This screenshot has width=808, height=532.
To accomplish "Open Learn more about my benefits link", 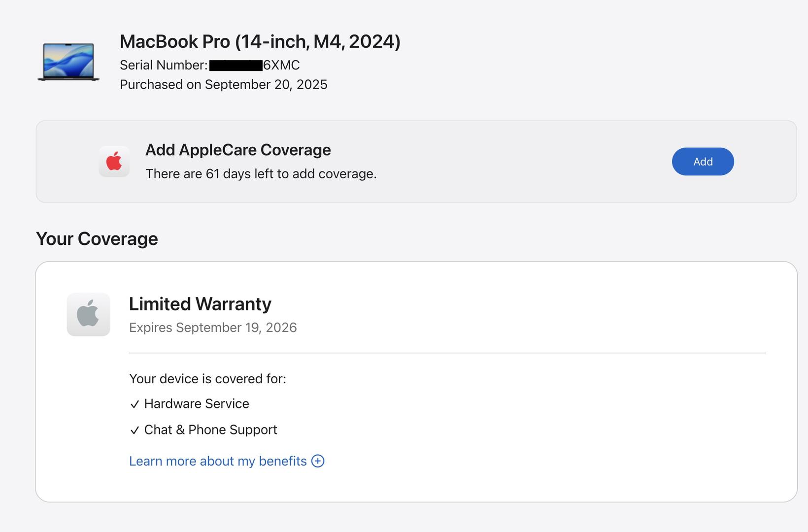I will (x=218, y=461).
